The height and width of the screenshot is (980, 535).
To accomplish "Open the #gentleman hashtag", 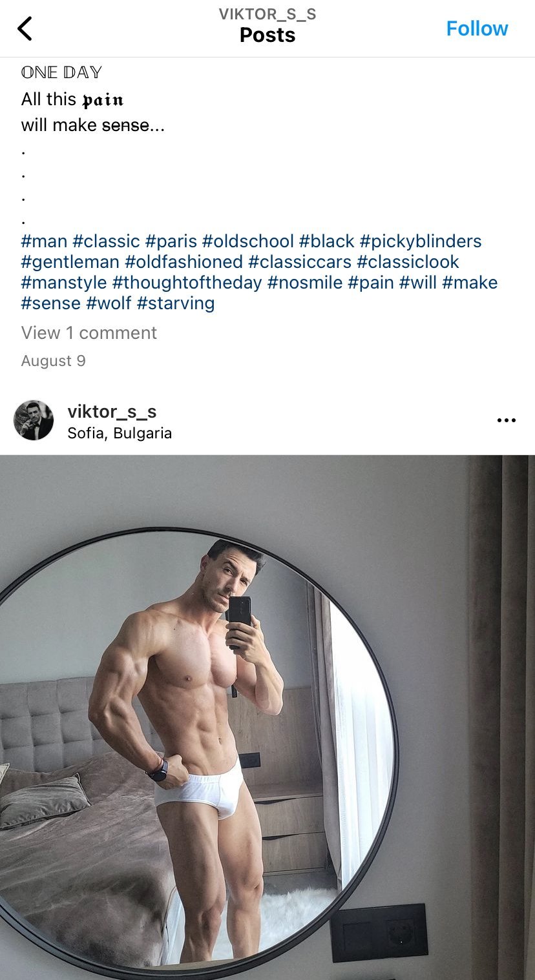I will (x=70, y=261).
